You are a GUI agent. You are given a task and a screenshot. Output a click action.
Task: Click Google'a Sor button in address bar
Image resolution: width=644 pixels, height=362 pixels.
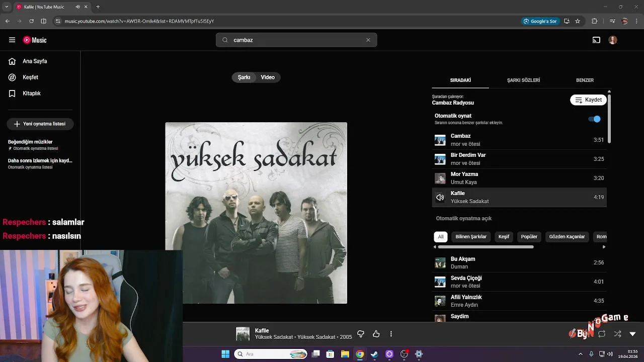click(x=540, y=21)
